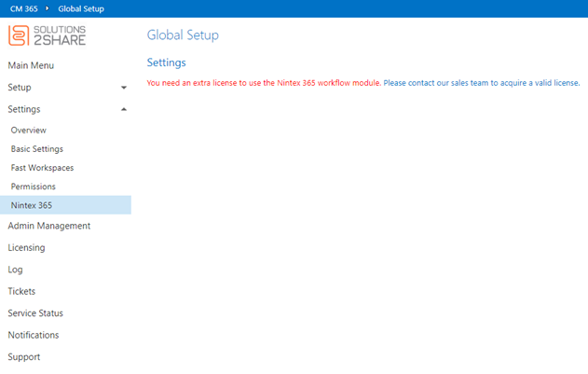Select Fast Workspaces
The width and height of the screenshot is (588, 374).
coord(42,168)
